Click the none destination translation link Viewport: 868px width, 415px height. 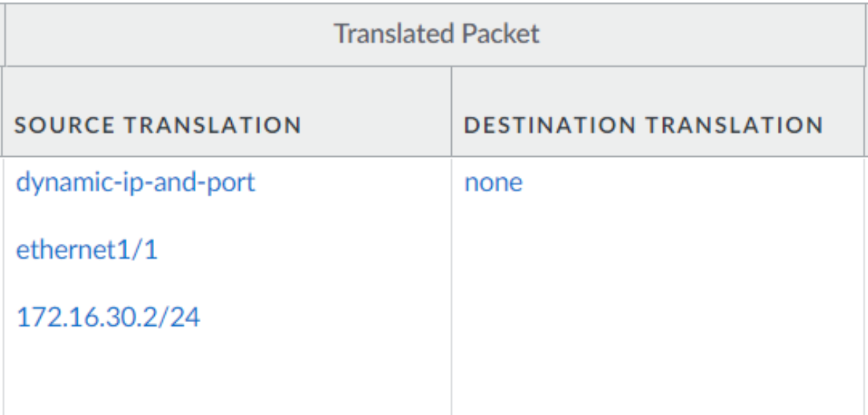click(493, 182)
